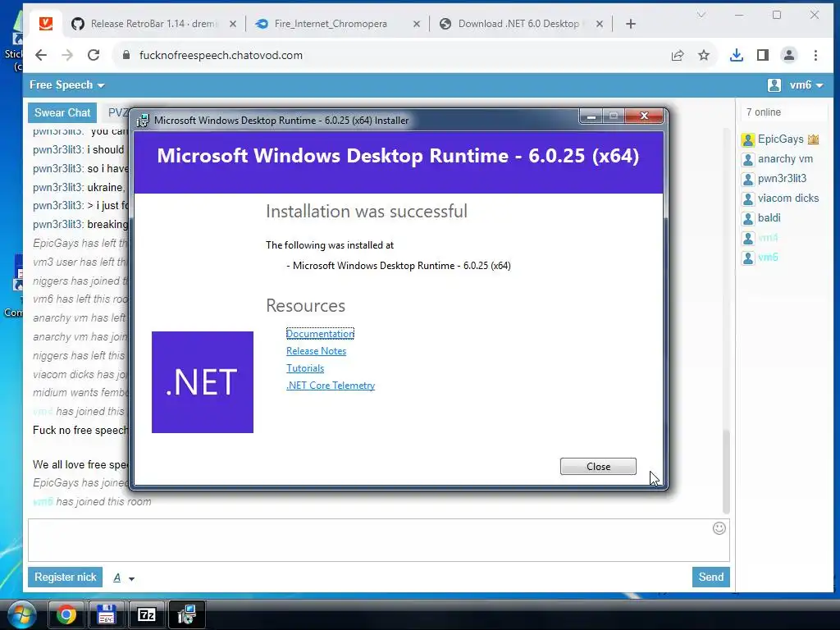The image size is (840, 630).
Task: Click the avatar icon beside baldi
Action: 748,218
